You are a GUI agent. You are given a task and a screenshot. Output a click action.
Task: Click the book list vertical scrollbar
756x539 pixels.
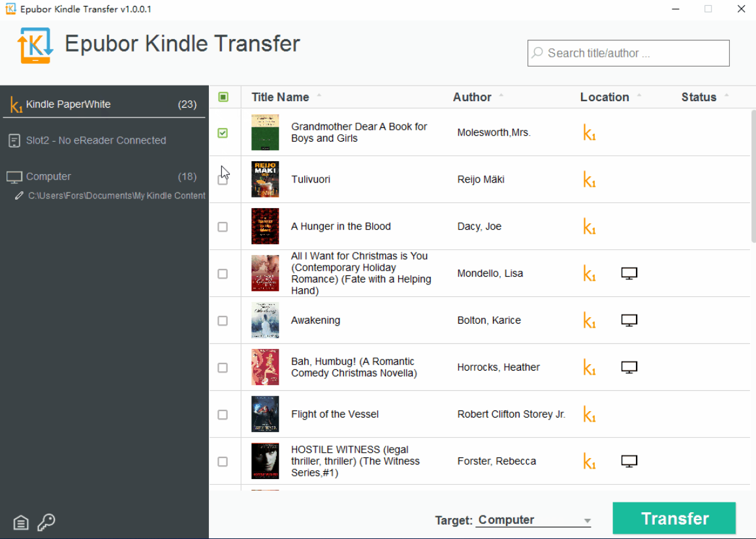click(x=753, y=176)
